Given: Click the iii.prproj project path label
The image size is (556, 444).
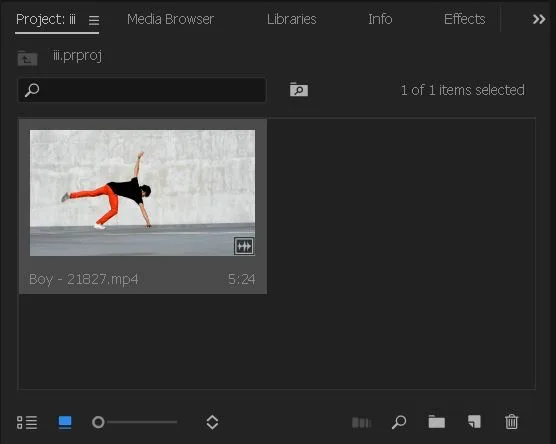Looking at the screenshot, I should (x=77, y=56).
